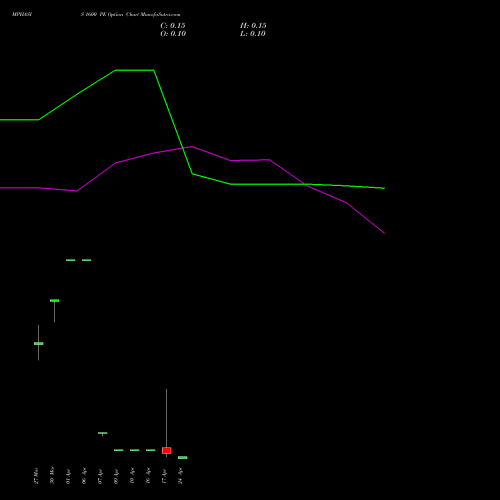Click the 27 Mar date label
Screen dimensions: 500x500
[36, 476]
